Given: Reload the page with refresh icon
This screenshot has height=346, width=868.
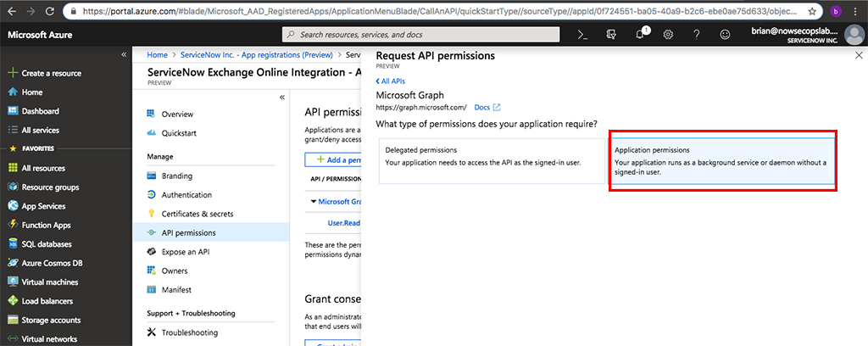Looking at the screenshot, I should coord(50,11).
